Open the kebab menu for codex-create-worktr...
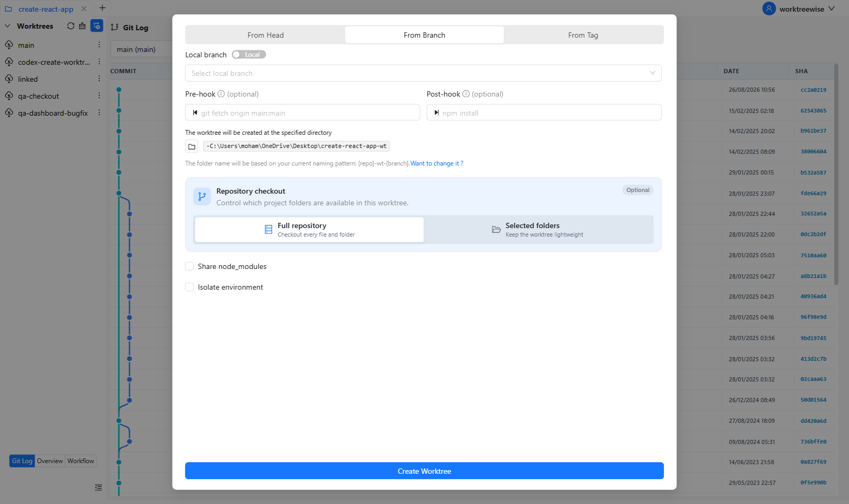The height and width of the screenshot is (504, 849). (99, 62)
